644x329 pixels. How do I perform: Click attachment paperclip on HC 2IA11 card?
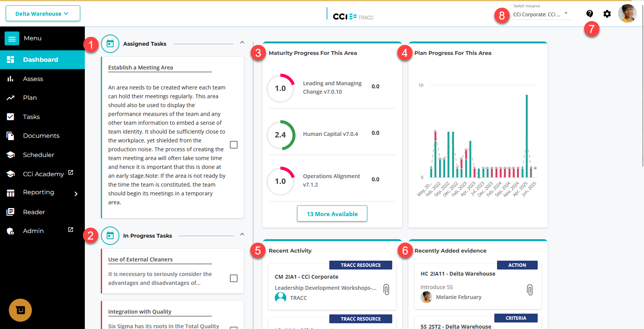coord(530,289)
